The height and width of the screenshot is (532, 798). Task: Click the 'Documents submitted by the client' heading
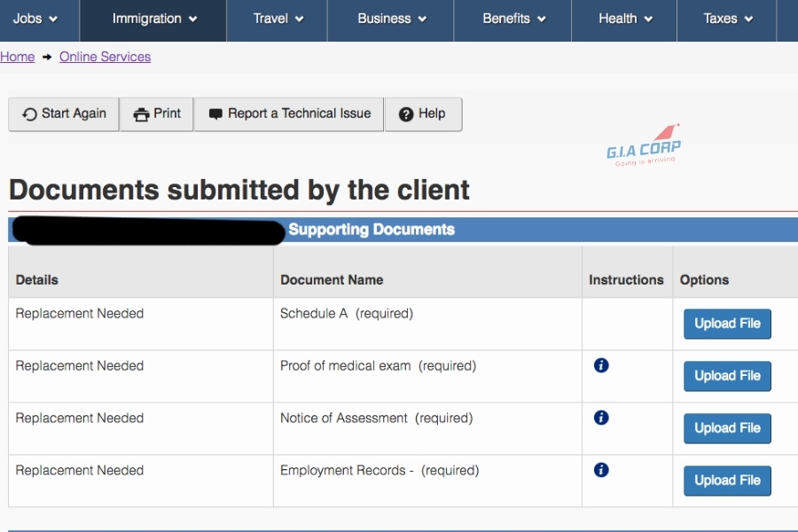239,190
